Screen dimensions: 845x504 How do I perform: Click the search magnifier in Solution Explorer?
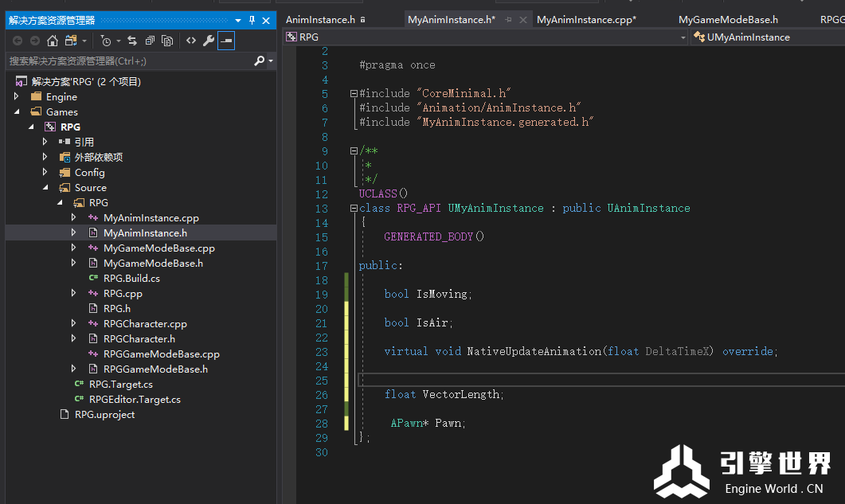click(x=259, y=61)
